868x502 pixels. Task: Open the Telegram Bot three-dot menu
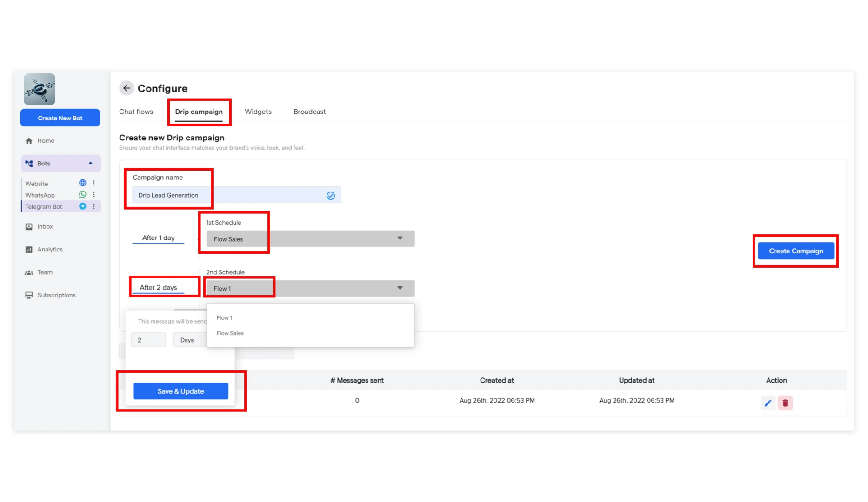94,206
